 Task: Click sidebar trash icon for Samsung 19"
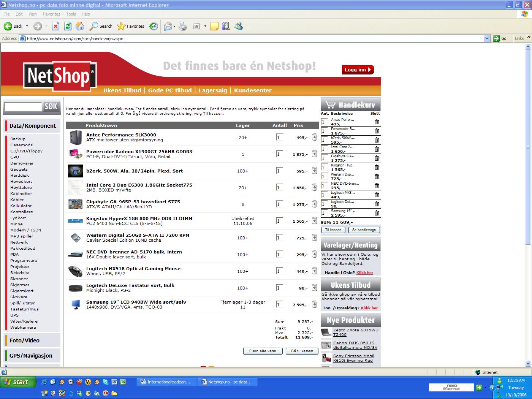tap(377, 213)
